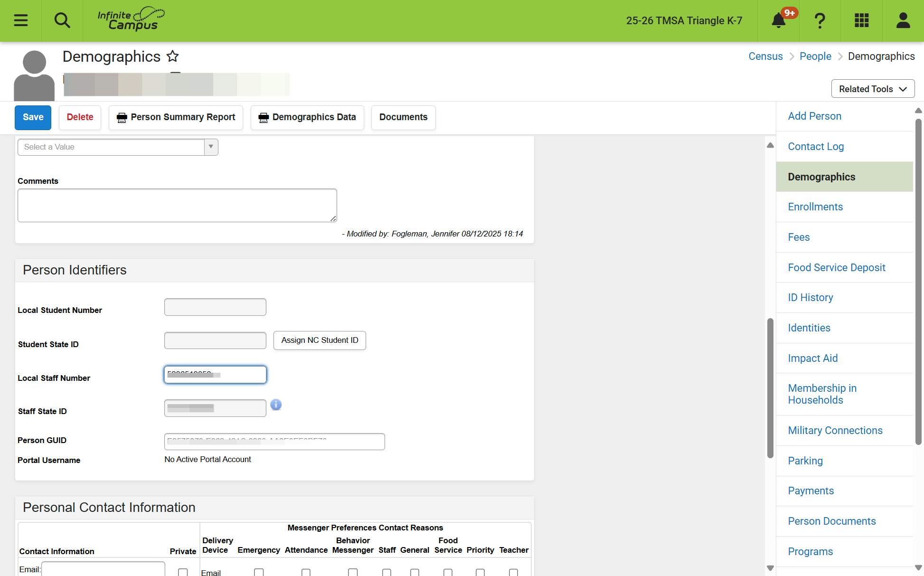Toggle the Email Private checkbox

click(183, 572)
